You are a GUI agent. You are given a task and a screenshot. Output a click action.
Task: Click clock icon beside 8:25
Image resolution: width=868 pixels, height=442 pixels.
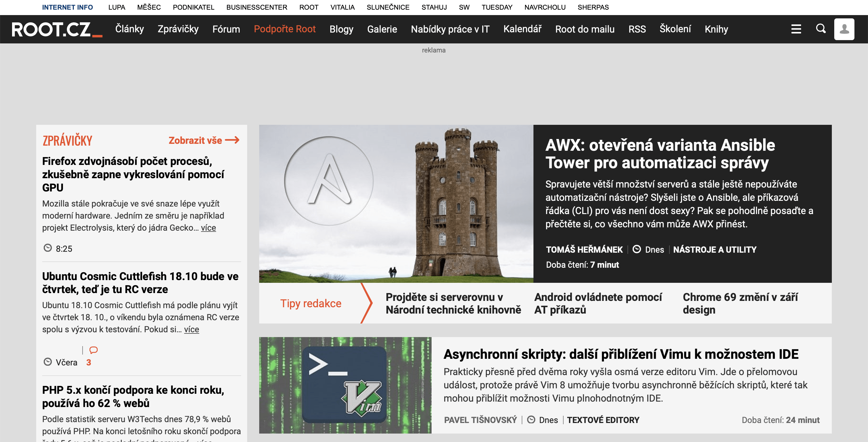pos(48,248)
